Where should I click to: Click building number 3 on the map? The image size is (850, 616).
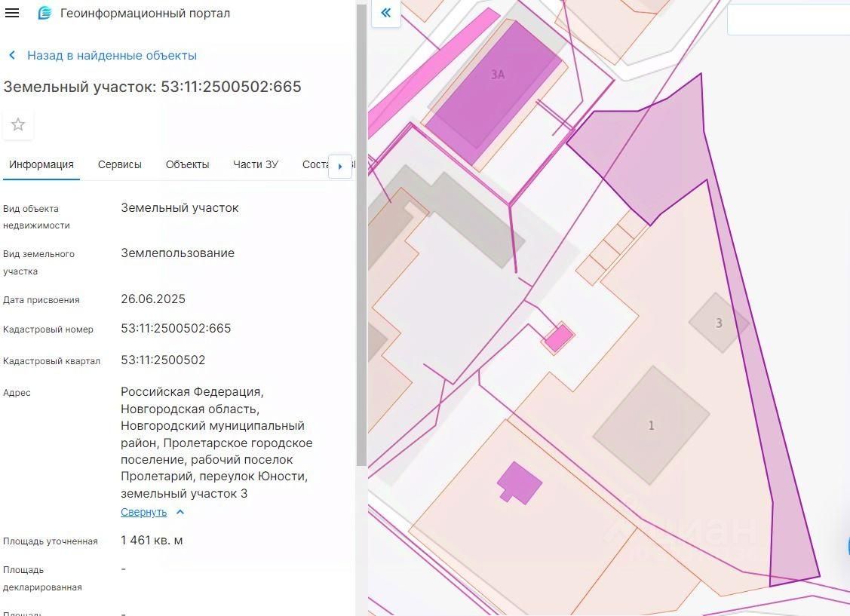(719, 323)
